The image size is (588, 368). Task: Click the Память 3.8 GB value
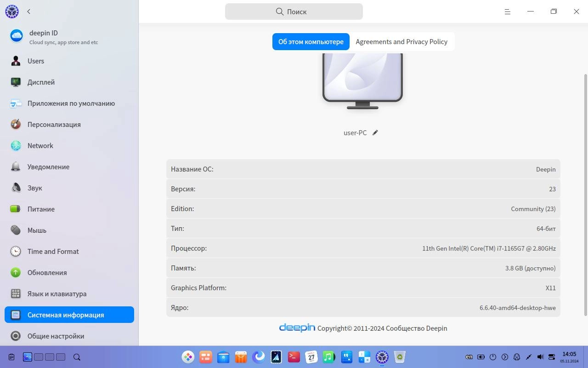click(531, 268)
